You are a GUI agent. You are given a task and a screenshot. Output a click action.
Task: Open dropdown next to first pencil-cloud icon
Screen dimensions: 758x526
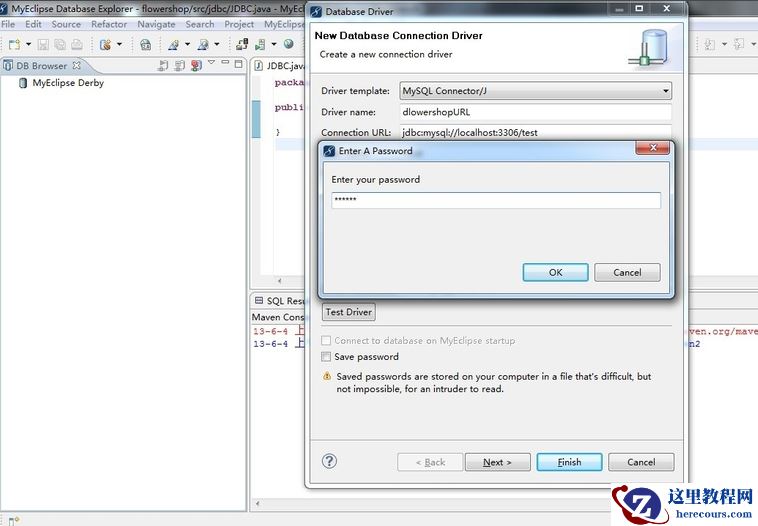(188, 44)
